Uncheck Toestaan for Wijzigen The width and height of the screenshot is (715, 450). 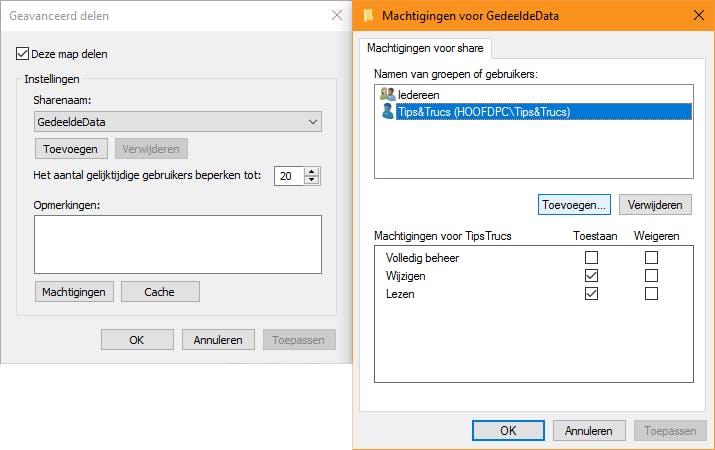[591, 275]
